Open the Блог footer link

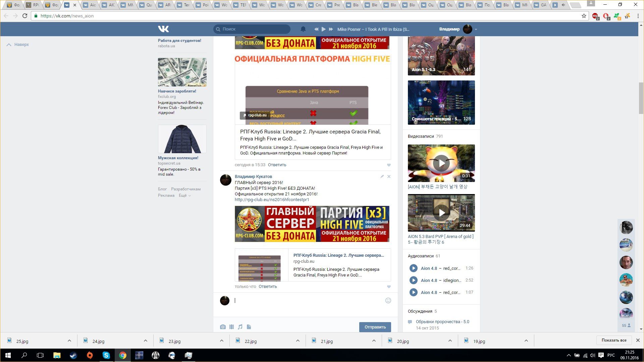(x=162, y=189)
